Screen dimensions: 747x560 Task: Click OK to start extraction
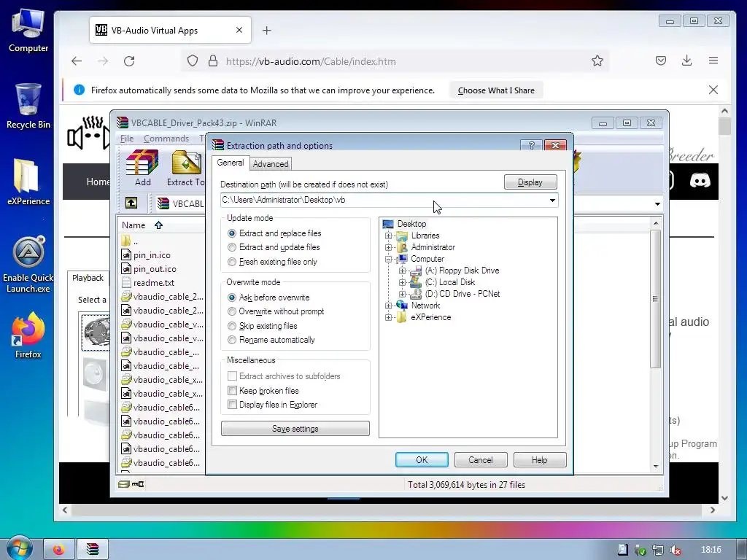[422, 460]
